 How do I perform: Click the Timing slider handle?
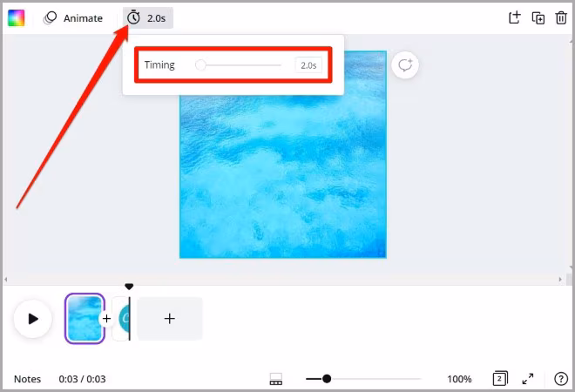tap(200, 65)
